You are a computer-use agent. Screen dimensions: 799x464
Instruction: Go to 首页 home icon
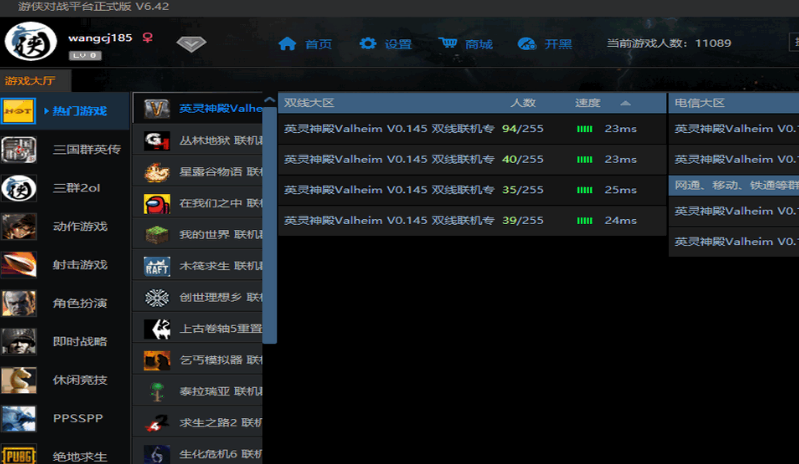tap(287, 44)
